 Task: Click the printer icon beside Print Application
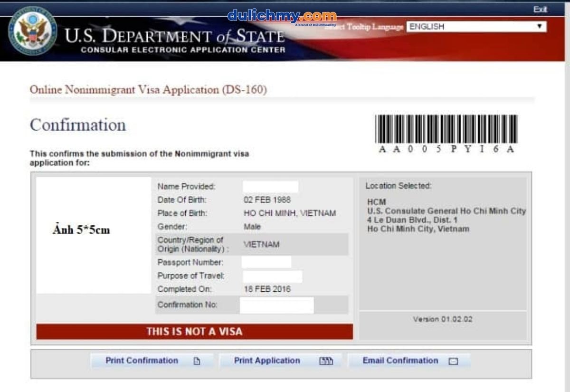[326, 361]
